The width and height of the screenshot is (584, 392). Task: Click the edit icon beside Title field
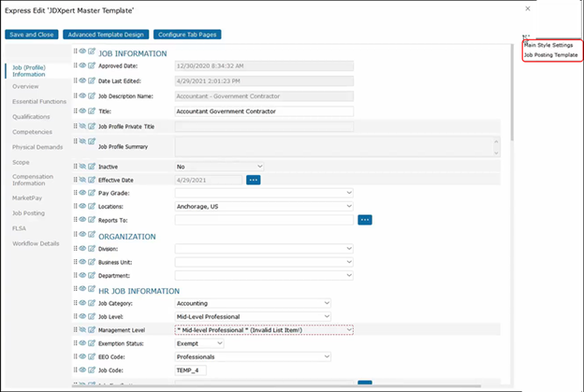92,110
